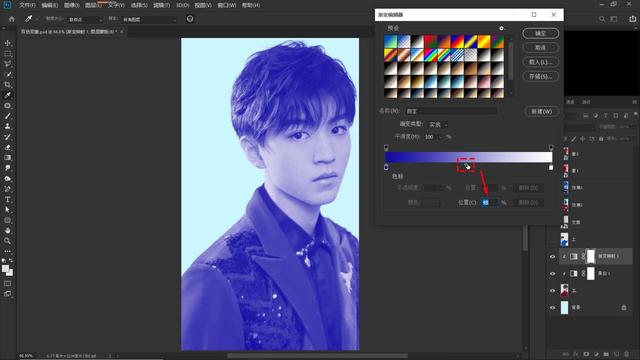Viewport: 640px width, 360px height.
Task: Open the Window menu in menu bar
Action: 227,5
